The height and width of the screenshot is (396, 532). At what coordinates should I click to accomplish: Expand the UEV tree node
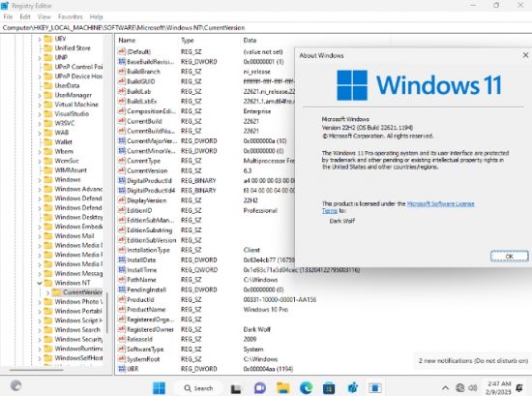[40, 39]
